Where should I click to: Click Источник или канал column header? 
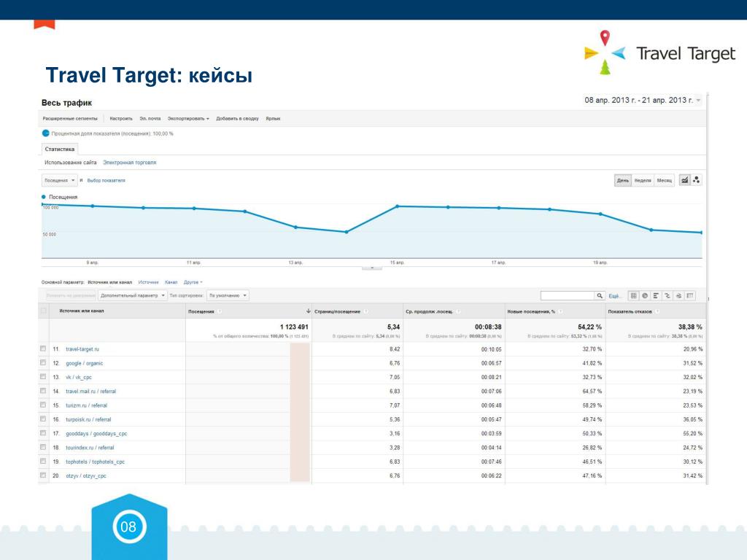(82, 311)
